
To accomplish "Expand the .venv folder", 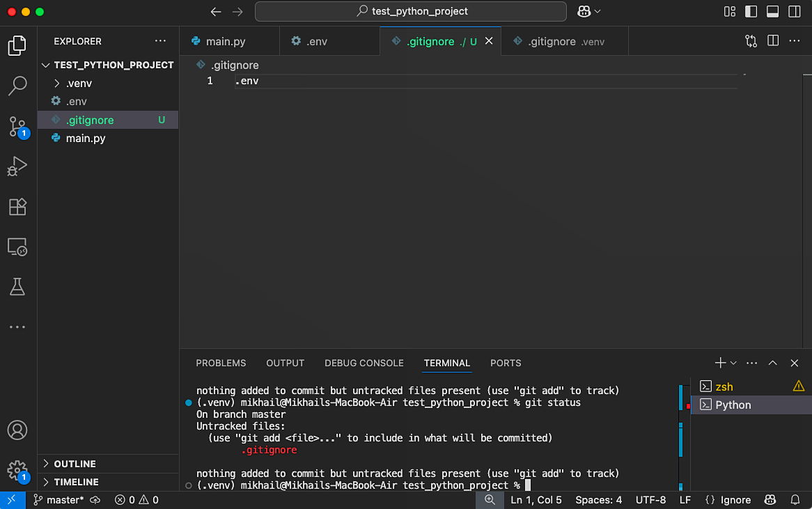I will (x=79, y=84).
